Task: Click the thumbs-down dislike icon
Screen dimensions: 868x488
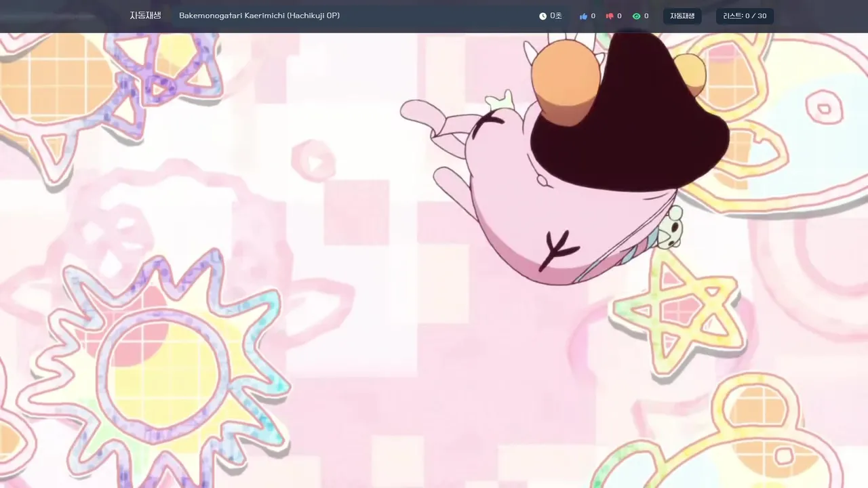Action: pos(610,16)
